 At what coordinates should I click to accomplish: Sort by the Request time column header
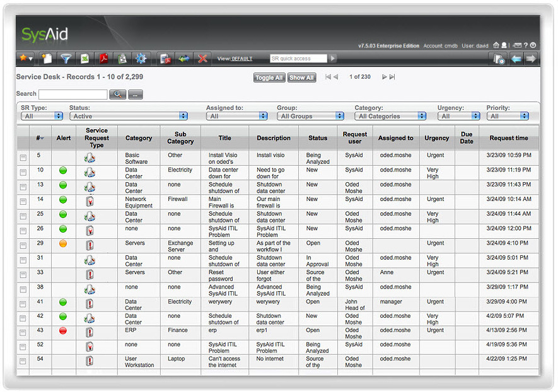pos(509,138)
